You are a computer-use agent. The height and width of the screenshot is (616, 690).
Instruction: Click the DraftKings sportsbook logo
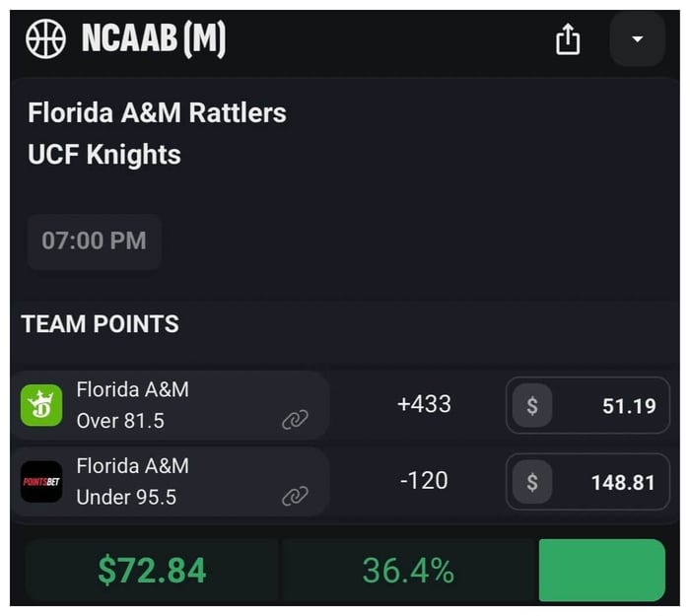click(x=41, y=405)
